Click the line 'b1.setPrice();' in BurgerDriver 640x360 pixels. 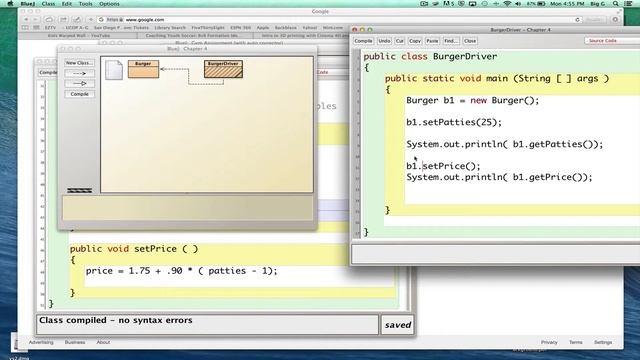[443, 166]
